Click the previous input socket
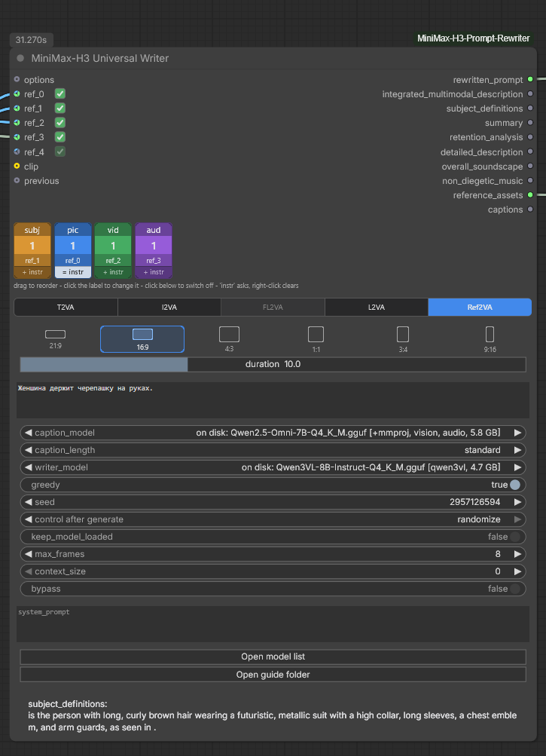The image size is (546, 756). pos(17,181)
